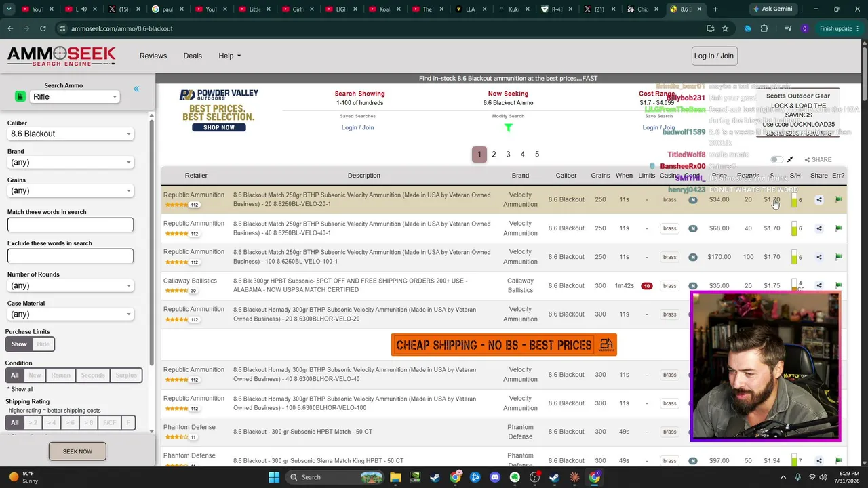Toggle the switch next to SHARE
The width and height of the screenshot is (868, 488).
coord(776,159)
